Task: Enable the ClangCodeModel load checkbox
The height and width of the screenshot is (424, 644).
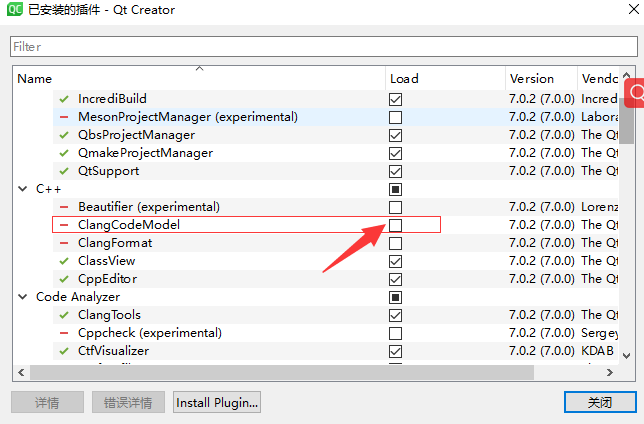Action: coord(396,225)
